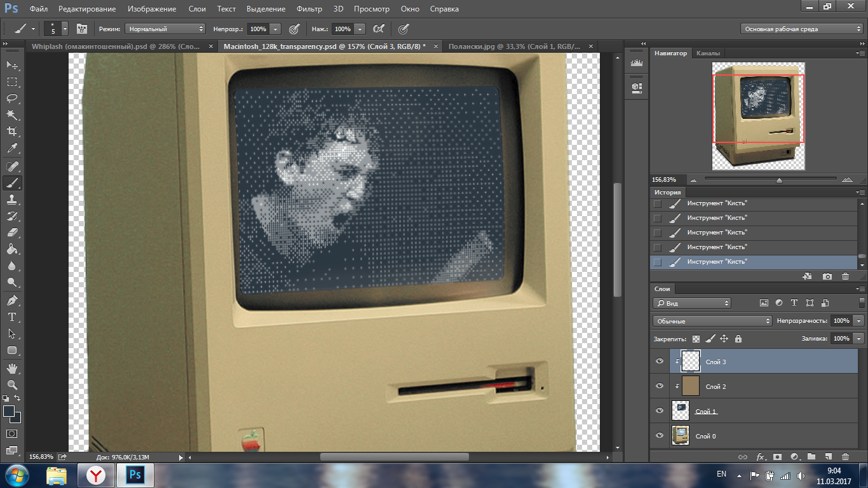Select the Path Selection arrow tool

12,334
